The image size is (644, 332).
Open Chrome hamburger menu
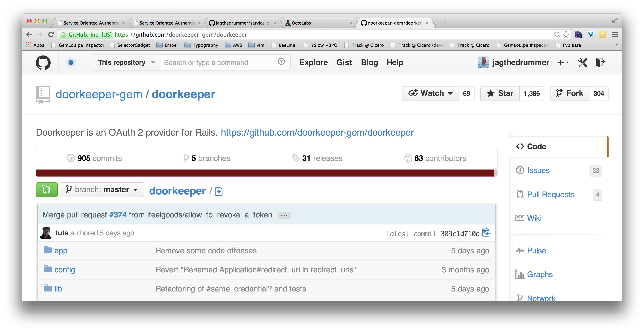pyautogui.click(x=615, y=34)
